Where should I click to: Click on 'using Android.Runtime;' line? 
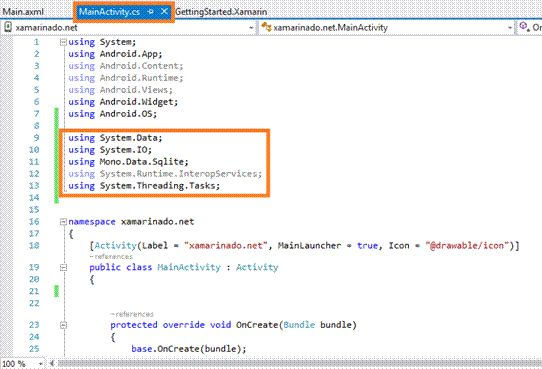click(125, 78)
